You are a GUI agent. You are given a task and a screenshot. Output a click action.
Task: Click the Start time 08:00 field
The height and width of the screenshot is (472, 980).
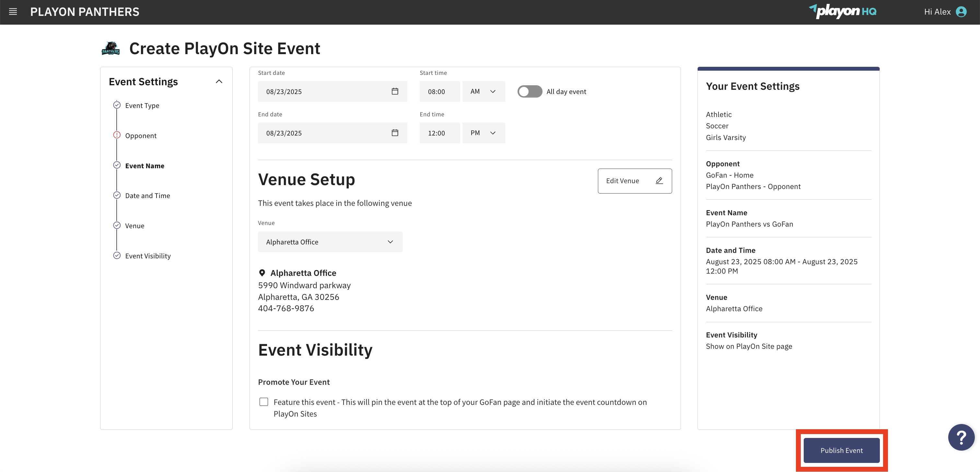click(440, 91)
